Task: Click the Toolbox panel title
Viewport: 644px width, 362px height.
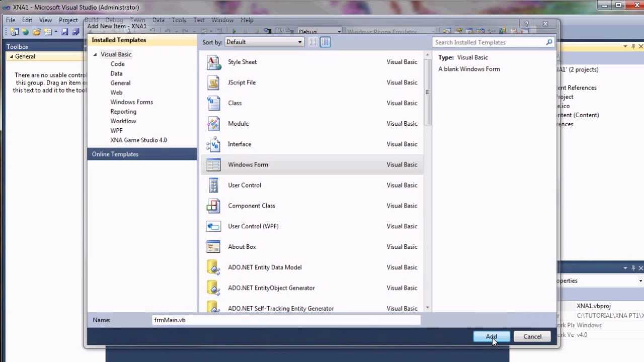Action: [18, 47]
